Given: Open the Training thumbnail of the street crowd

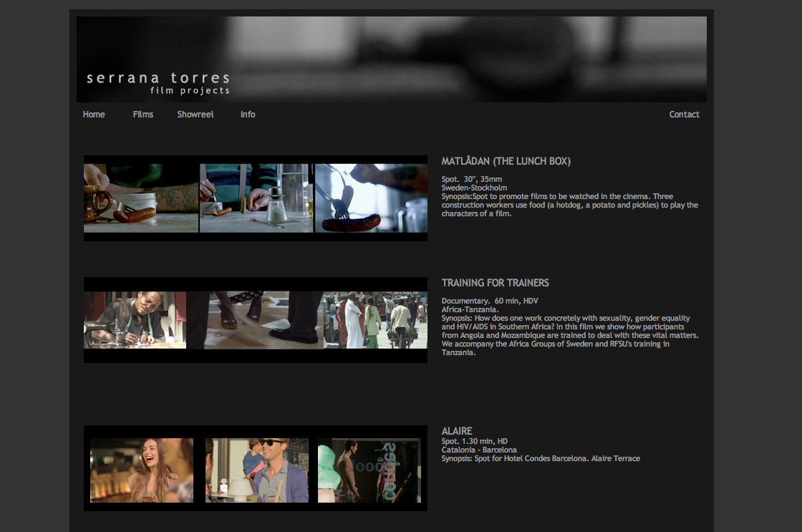Looking at the screenshot, I should (x=375, y=320).
